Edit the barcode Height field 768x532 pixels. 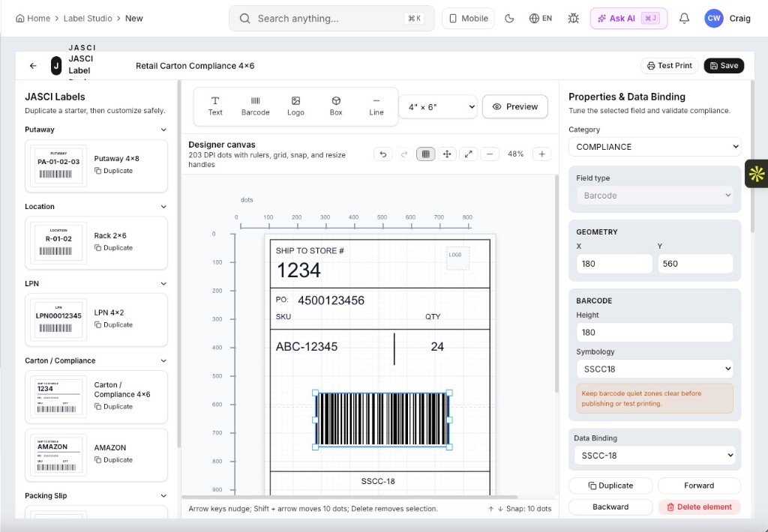click(x=654, y=333)
